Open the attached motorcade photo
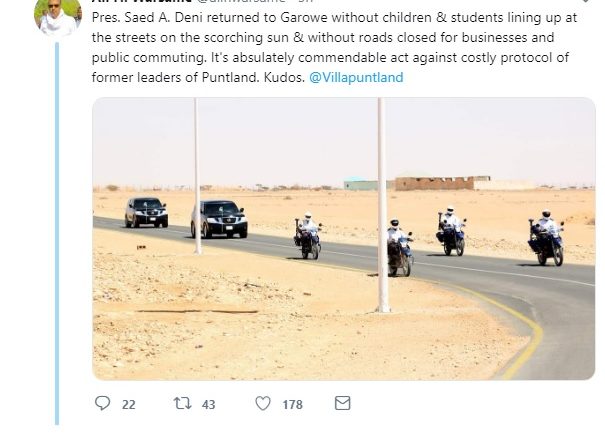This screenshot has width=605, height=438. coord(343,239)
